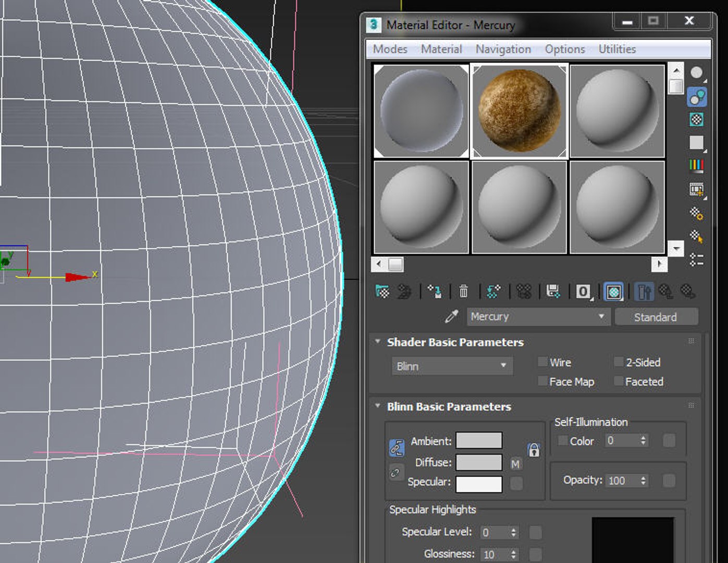Open the Blinn shader type dropdown
This screenshot has width=728, height=563.
coord(452,366)
